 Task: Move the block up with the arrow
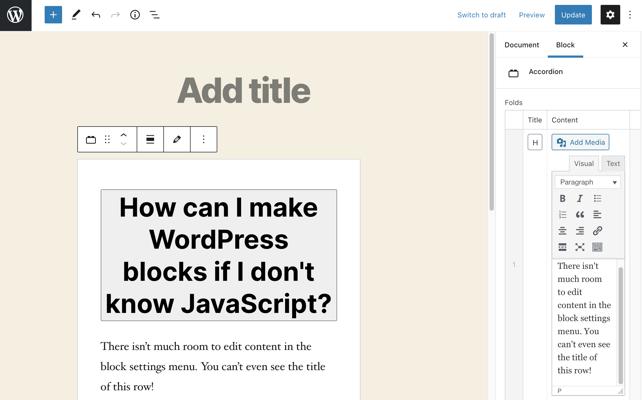pyautogui.click(x=124, y=135)
